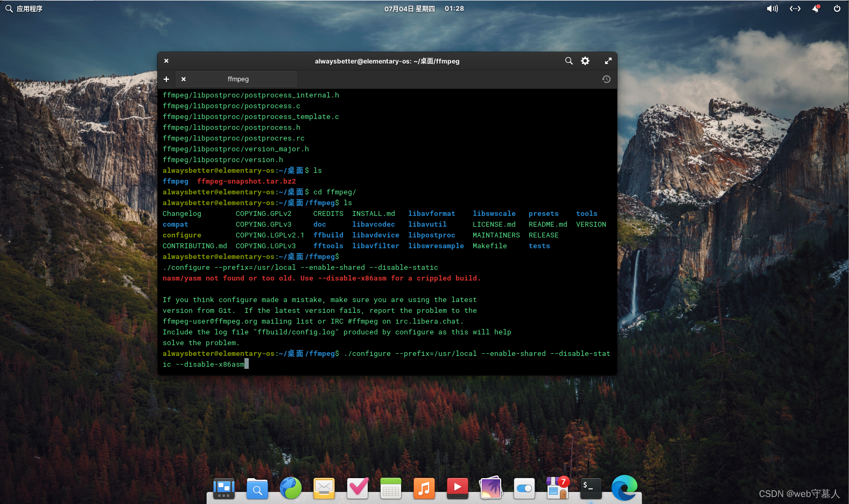Open AppCenter with 7 updates badge
Viewport: 849px width, 504px height.
tap(557, 488)
